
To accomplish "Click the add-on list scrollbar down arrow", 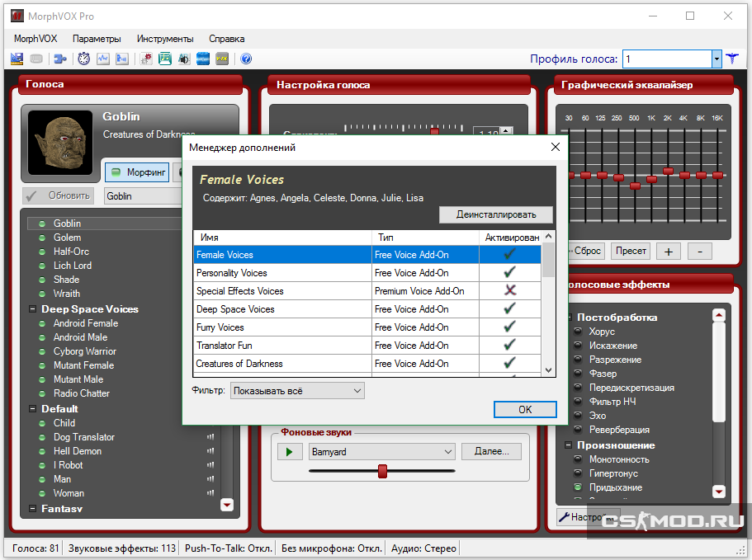I will (x=549, y=370).
